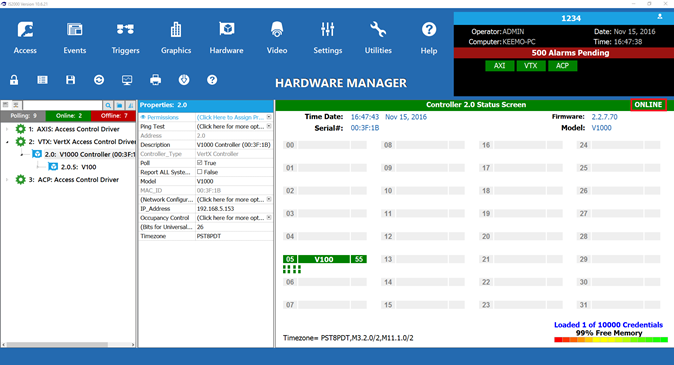
Task: Click the free memory color gauge
Action: pyautogui.click(x=611, y=340)
